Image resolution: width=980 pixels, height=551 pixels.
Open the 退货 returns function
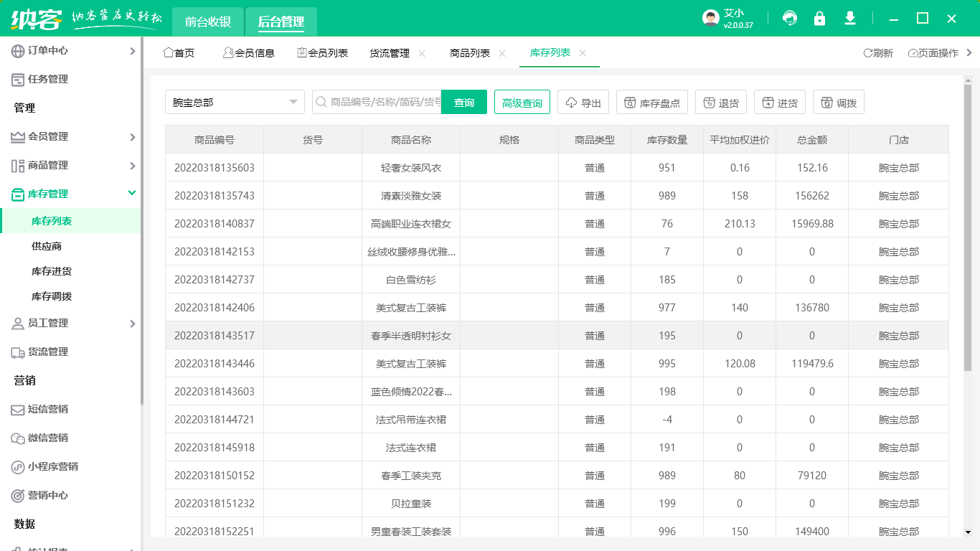click(721, 101)
